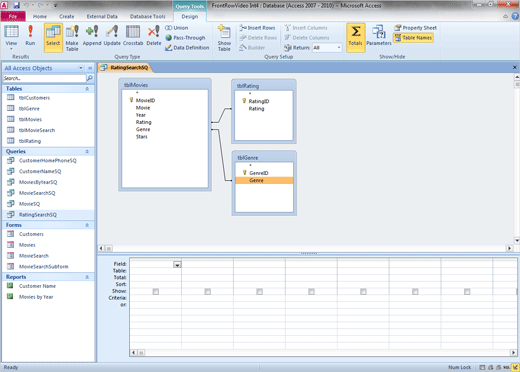520x372 pixels.
Task: Run the query with the Run icon
Action: 30,35
